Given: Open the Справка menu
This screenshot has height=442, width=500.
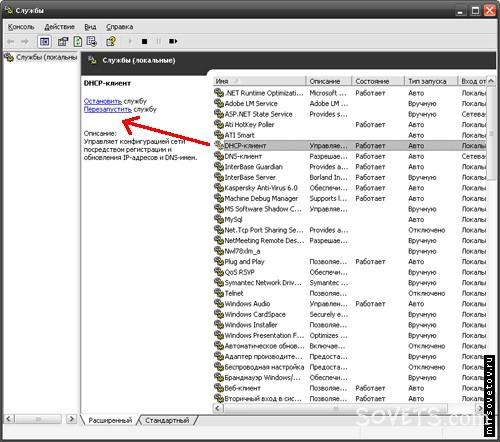Looking at the screenshot, I should click(x=119, y=27).
